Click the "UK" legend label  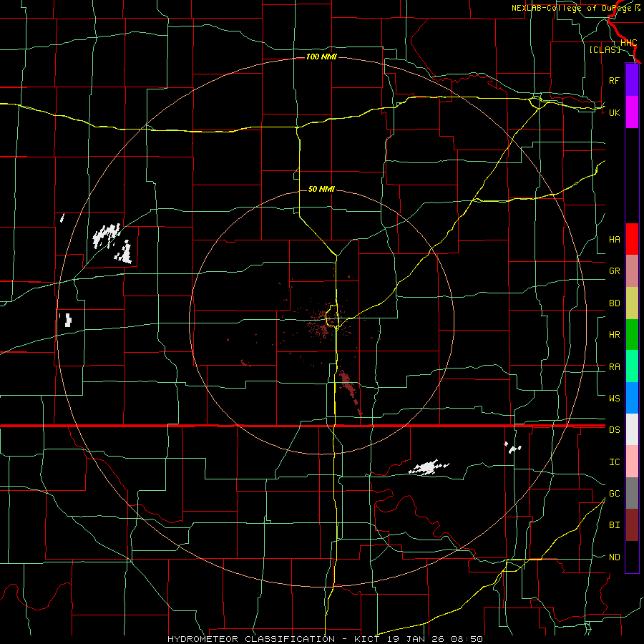614,112
